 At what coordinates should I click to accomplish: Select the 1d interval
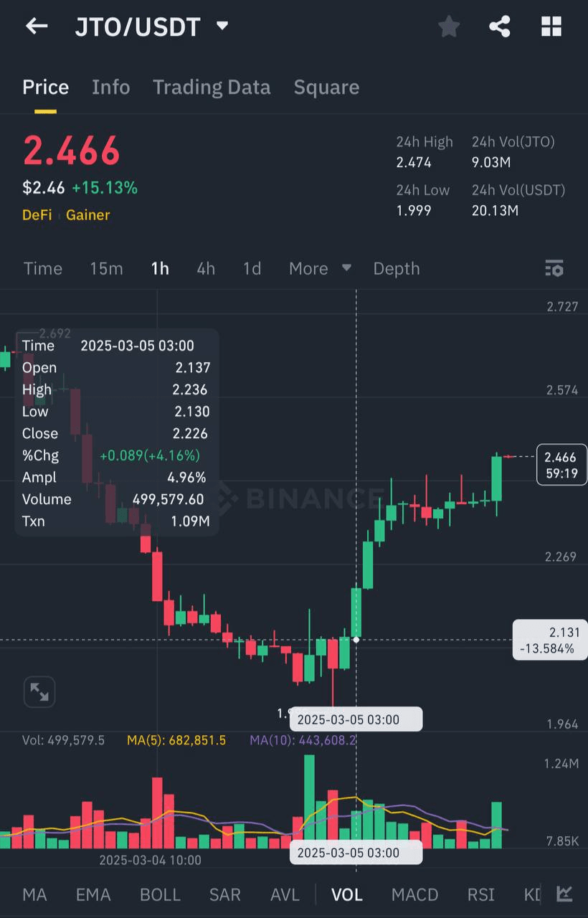252,268
